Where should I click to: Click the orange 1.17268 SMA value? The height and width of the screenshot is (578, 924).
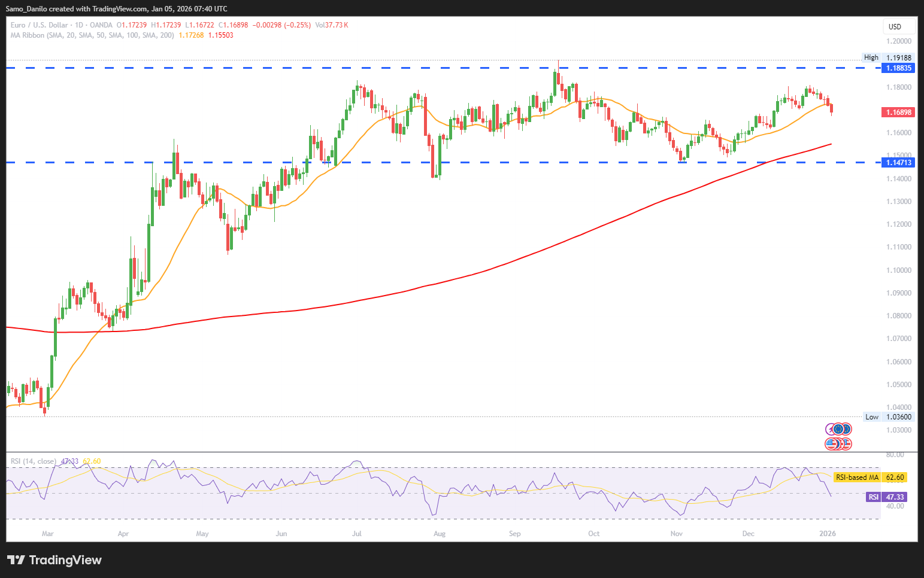191,35
